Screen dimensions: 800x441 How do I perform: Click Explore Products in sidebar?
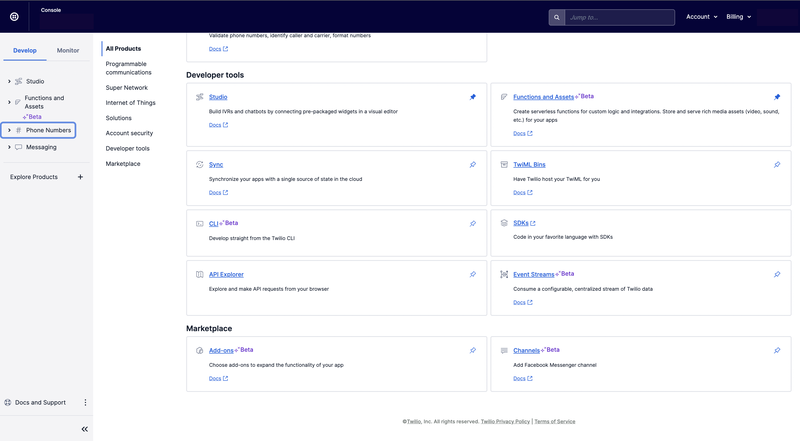point(34,177)
